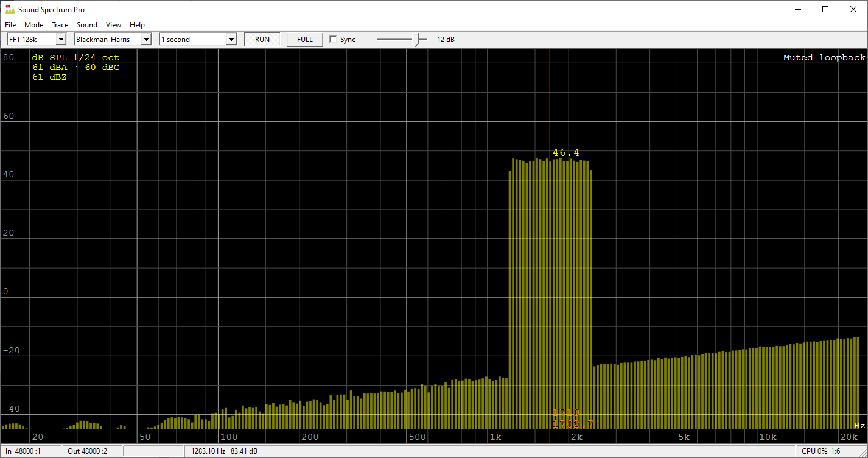Click the Muted loopback indicator
The image size is (868, 458).
click(x=824, y=57)
